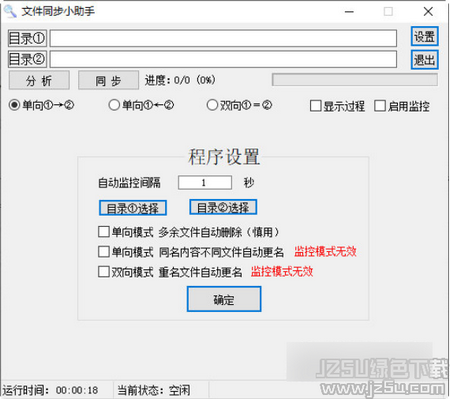Click the 目录① label button
Image resolution: width=450 pixels, height=399 pixels.
(x=27, y=38)
